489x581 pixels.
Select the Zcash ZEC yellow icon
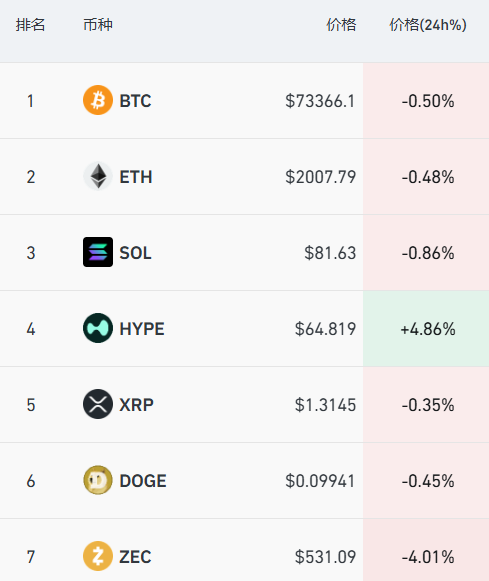click(98, 556)
